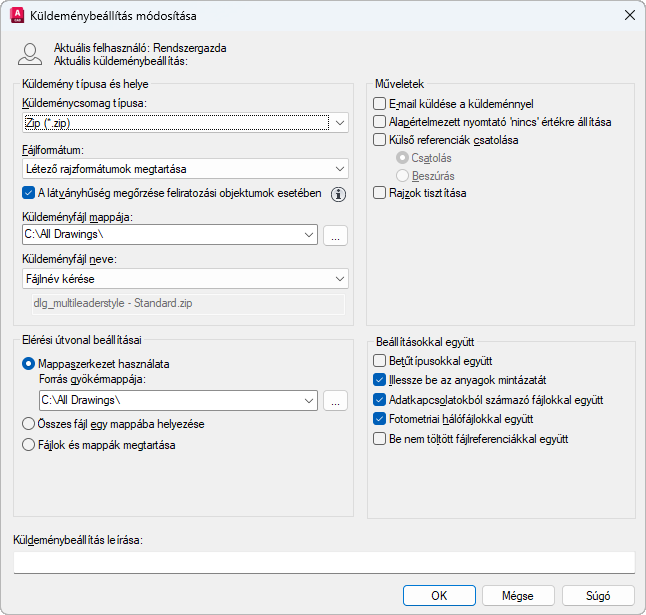Click the info icon beside the visual fidelity checkbox
Screen dimensions: 646x615
click(x=338, y=194)
